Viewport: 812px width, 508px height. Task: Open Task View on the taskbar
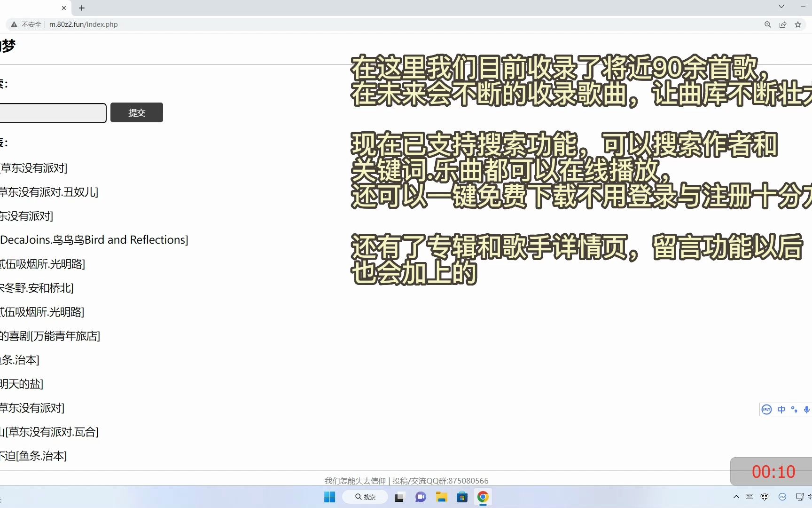pos(399,497)
